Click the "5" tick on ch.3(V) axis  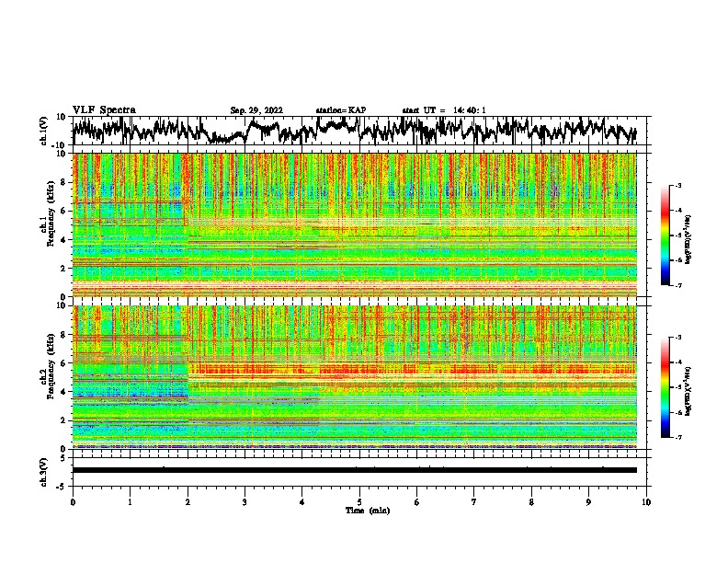(63, 458)
